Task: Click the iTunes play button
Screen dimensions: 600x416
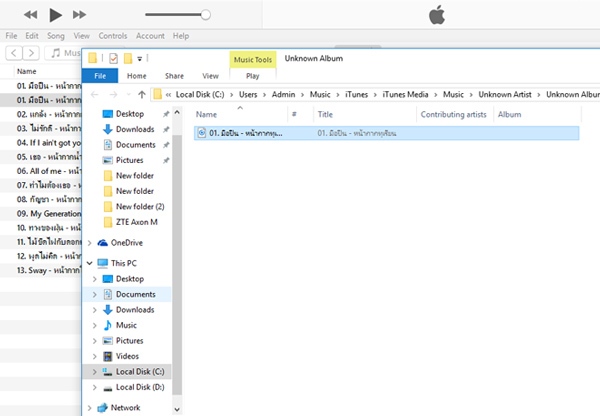Action: pos(55,15)
